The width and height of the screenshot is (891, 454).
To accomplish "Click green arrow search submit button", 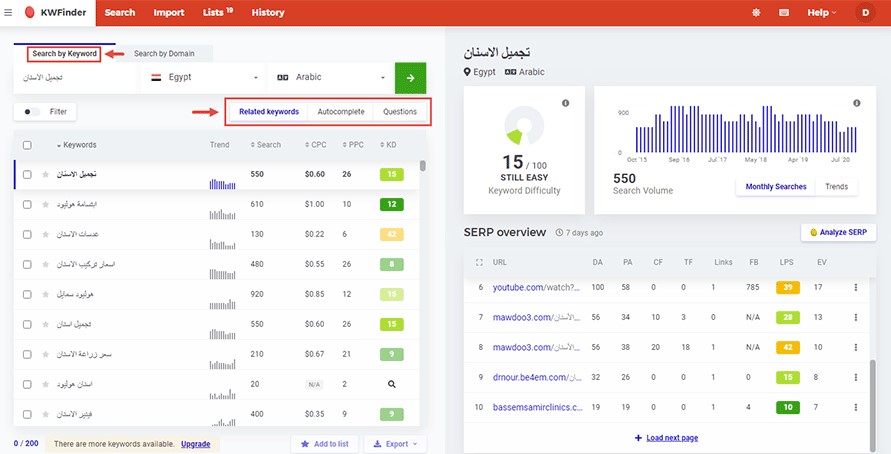I will (x=410, y=78).
